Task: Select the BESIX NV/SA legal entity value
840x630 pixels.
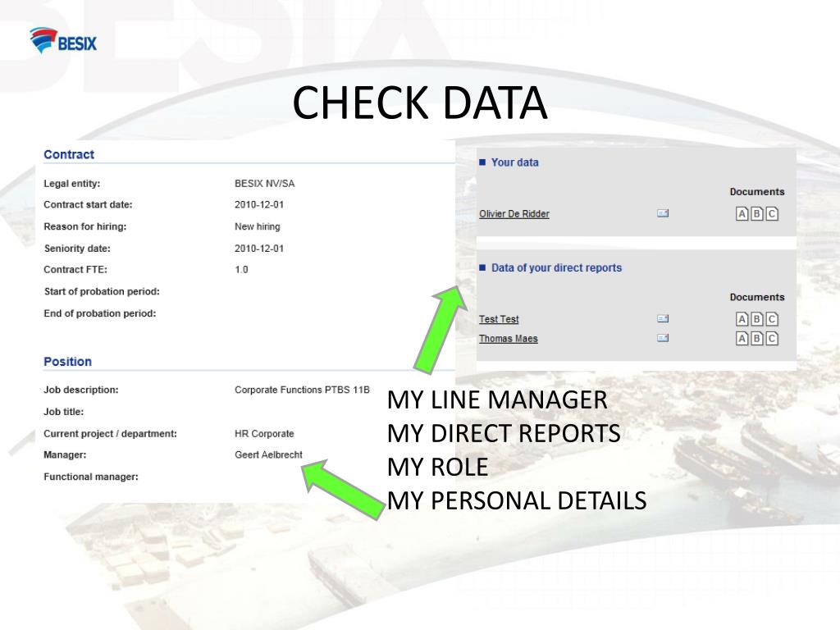Action: pyautogui.click(x=265, y=184)
